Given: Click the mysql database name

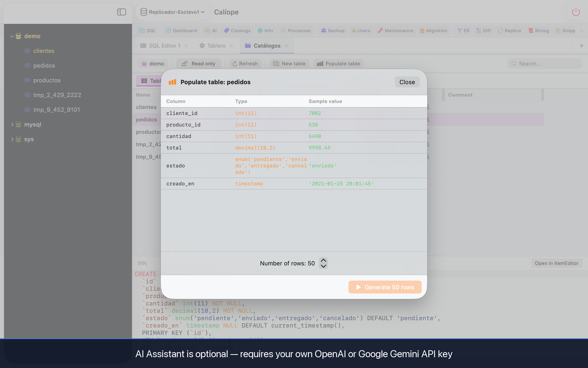Looking at the screenshot, I should click(33, 124).
